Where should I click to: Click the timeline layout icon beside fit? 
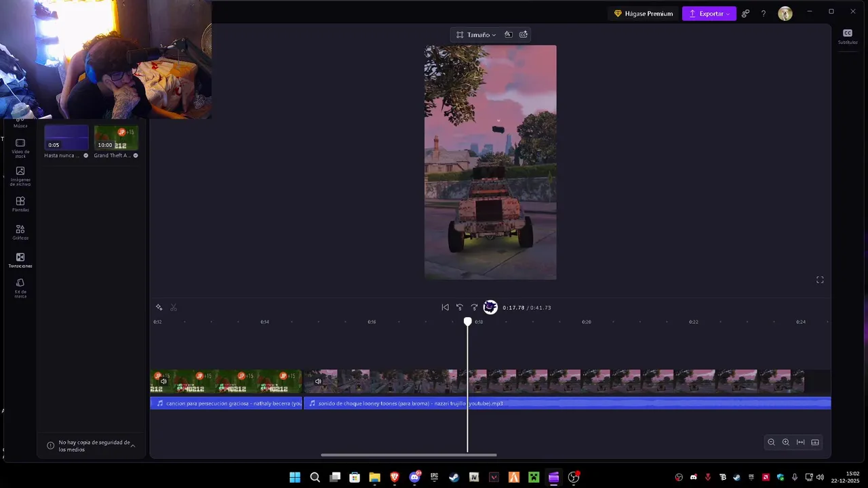coord(815,443)
